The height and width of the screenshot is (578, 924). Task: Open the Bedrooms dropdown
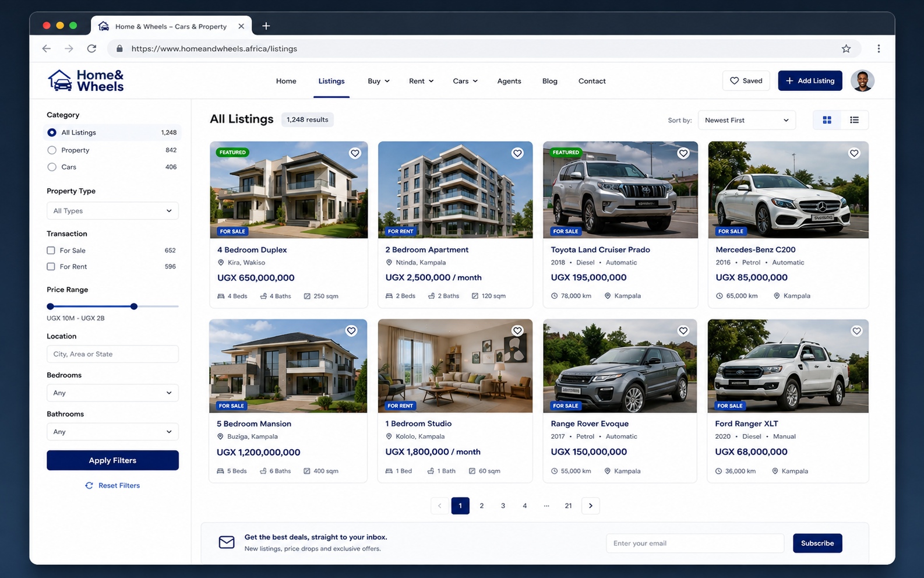112,393
